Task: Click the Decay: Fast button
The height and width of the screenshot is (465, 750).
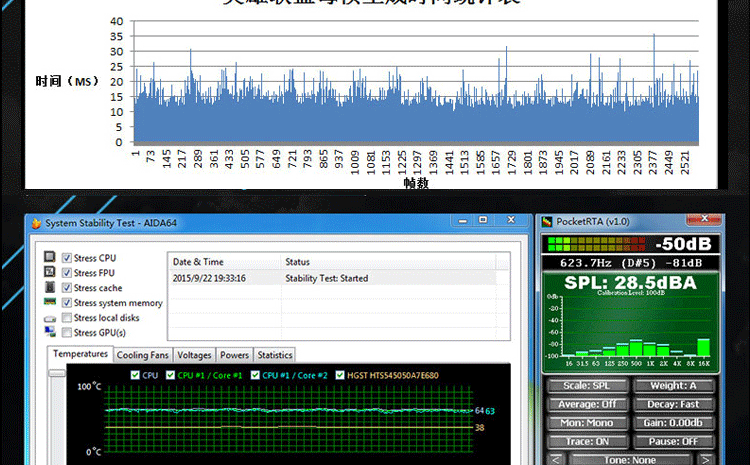Action: tap(673, 404)
